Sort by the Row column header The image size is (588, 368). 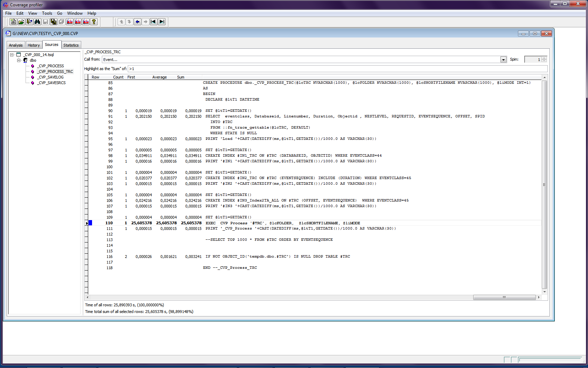[x=95, y=77]
